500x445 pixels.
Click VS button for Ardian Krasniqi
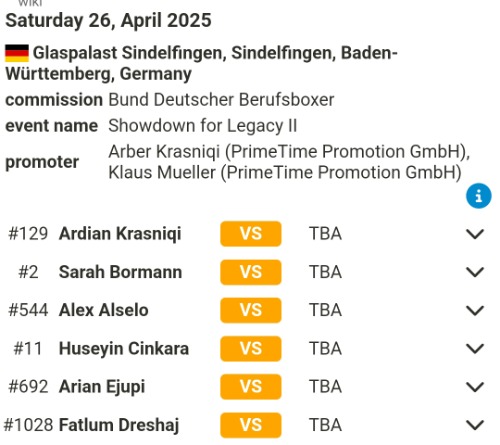coord(251,234)
